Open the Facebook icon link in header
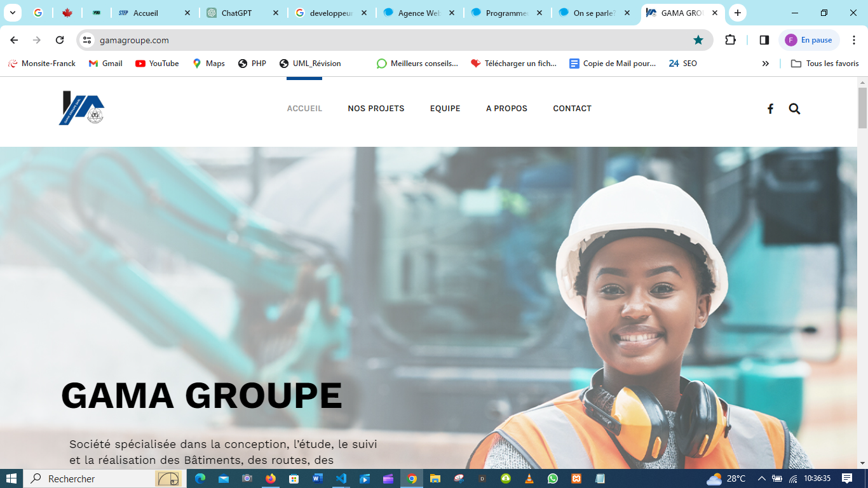Image resolution: width=868 pixels, height=488 pixels. 770,109
